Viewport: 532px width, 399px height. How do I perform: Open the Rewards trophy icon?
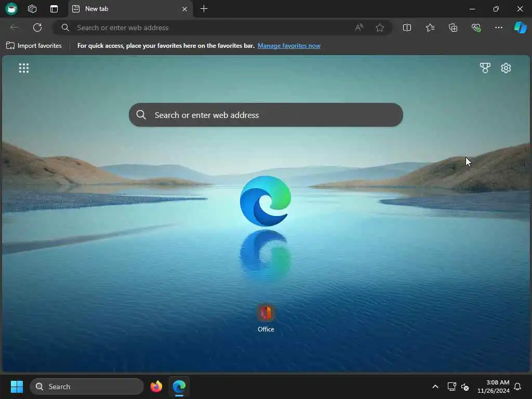point(485,68)
